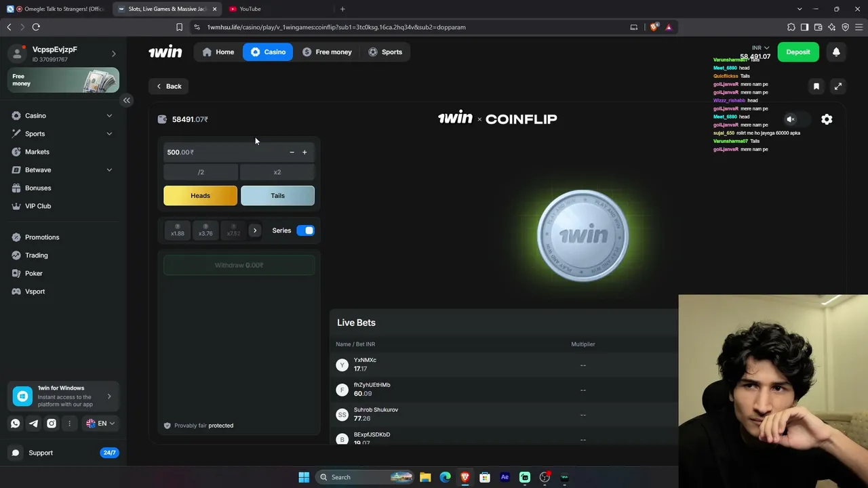Open more social links (three dots)

[69, 424]
